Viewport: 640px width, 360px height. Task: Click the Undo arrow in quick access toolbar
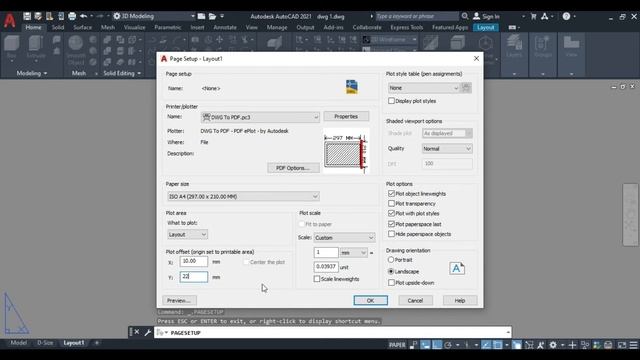point(84,16)
